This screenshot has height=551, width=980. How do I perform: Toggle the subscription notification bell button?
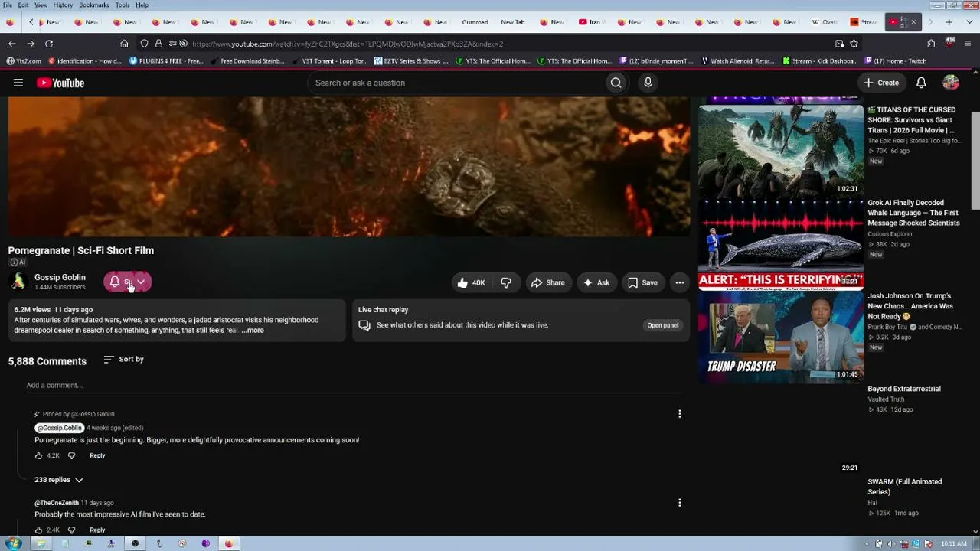pos(115,282)
